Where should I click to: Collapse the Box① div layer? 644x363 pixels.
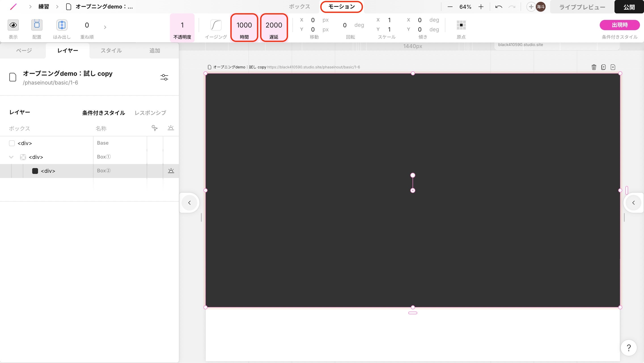point(11,157)
